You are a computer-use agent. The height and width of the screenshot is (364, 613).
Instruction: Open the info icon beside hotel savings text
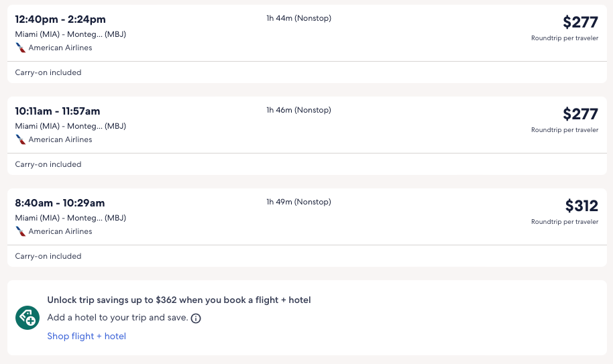tap(196, 318)
